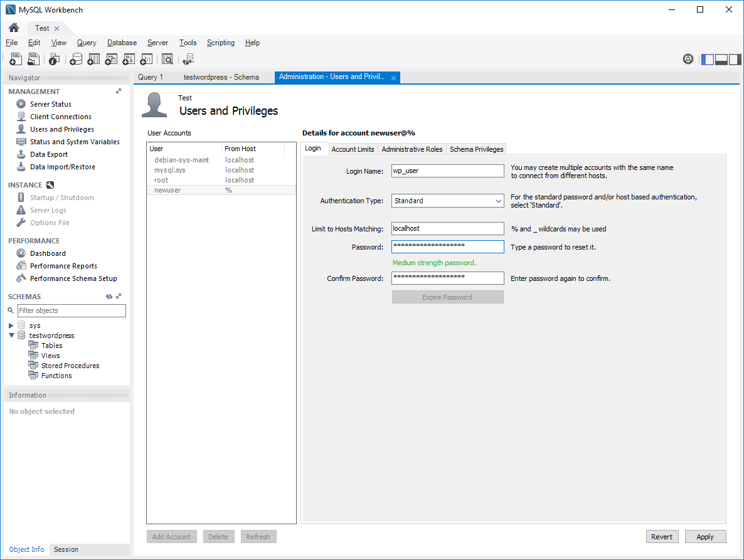This screenshot has width=744, height=560.
Task: Close the Test connection tab
Action: [x=57, y=28]
